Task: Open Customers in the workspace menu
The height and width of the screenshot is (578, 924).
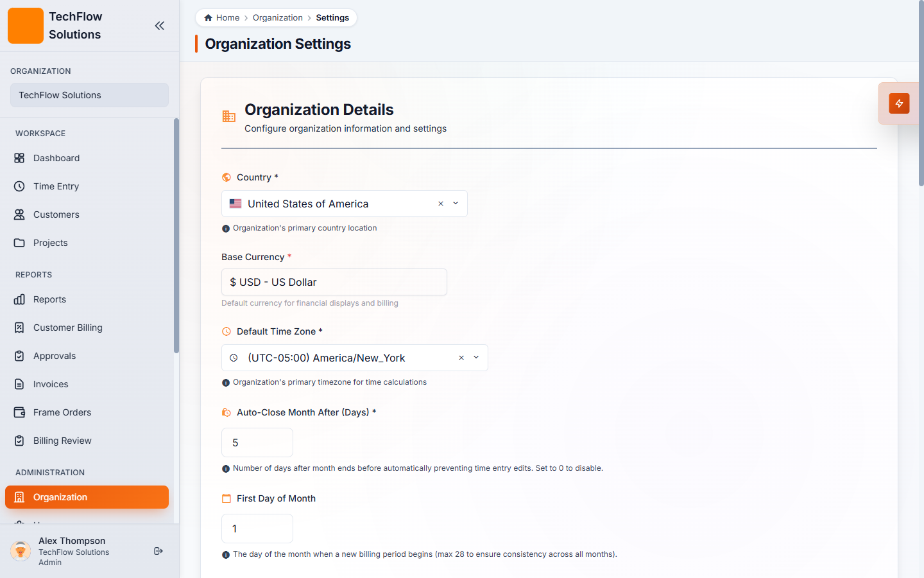Action: [x=87, y=215]
